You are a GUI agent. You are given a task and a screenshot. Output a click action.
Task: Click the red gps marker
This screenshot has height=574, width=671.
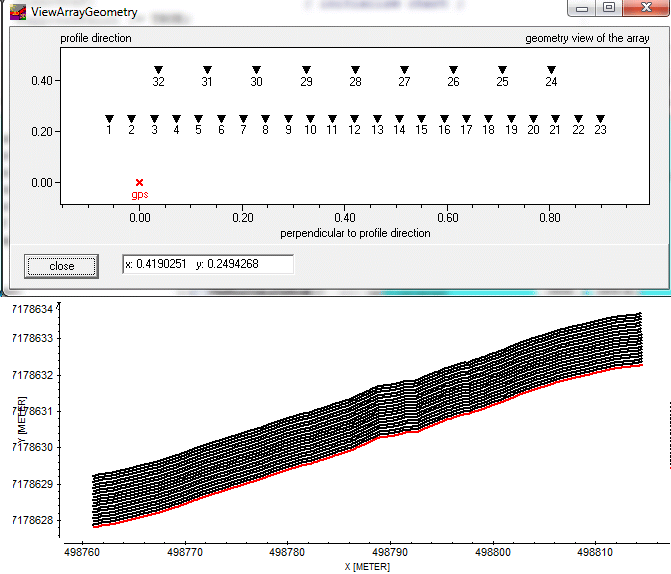coord(139,182)
